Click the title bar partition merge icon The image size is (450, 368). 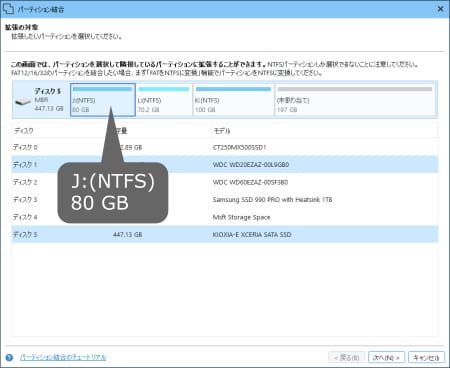(x=8, y=9)
